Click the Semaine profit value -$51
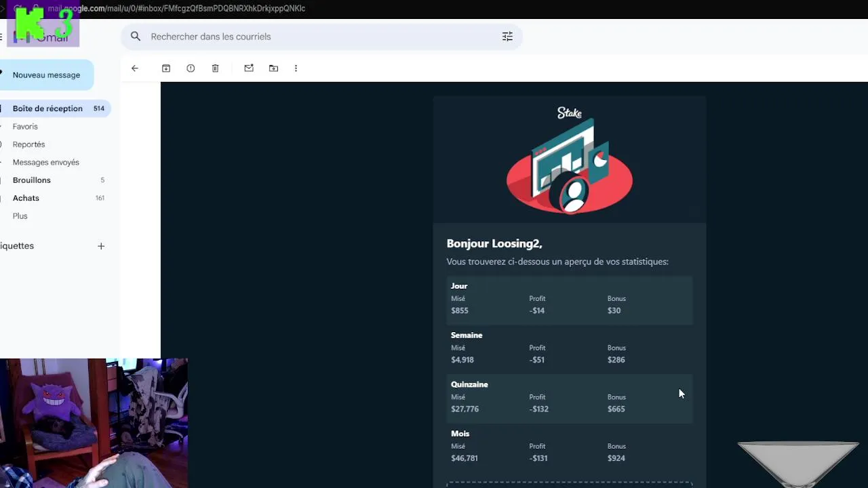868x488 pixels. coord(537,360)
